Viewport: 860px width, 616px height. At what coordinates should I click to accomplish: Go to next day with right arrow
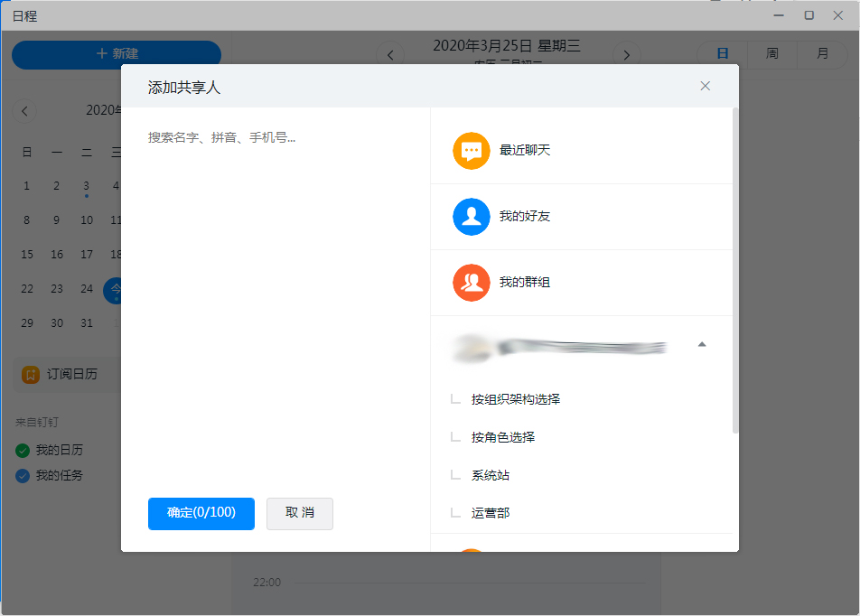627,54
